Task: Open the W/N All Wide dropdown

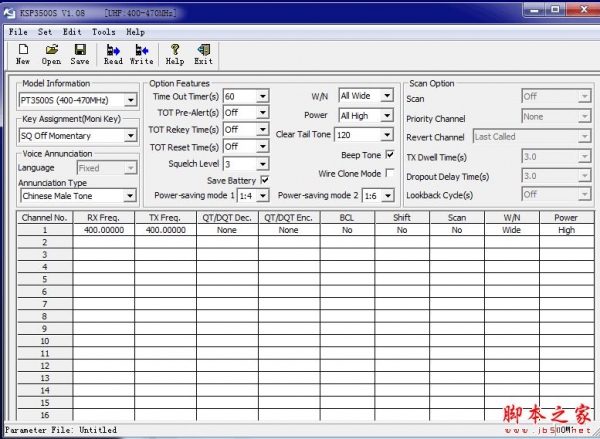Action: pos(387,95)
